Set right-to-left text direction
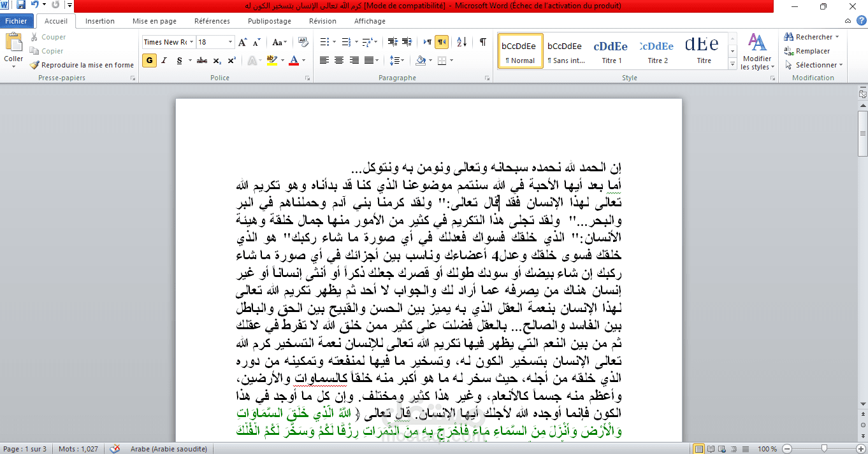This screenshot has height=454, width=868. coord(442,43)
